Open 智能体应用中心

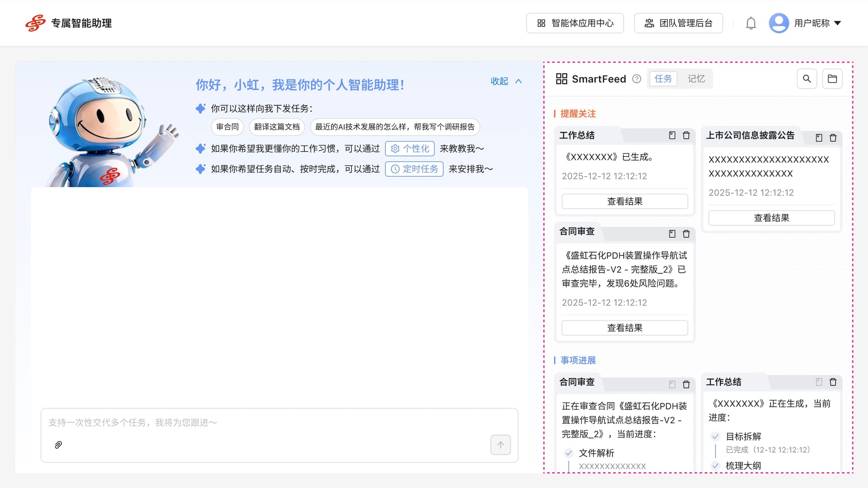(575, 23)
